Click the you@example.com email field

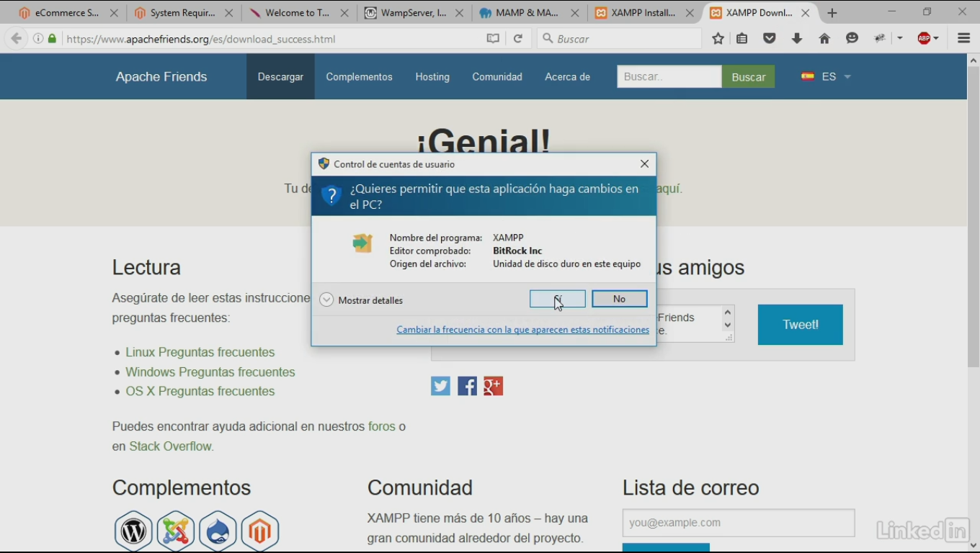[x=739, y=523]
